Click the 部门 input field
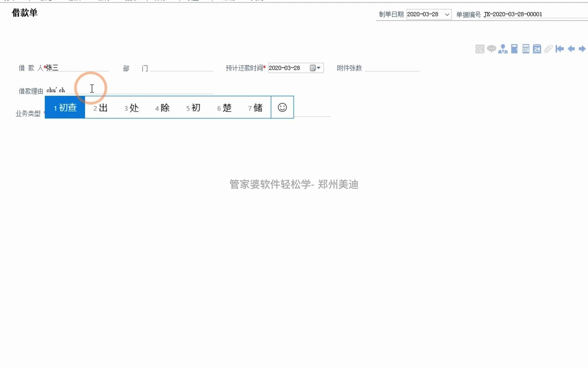The image size is (588, 368). pyautogui.click(x=182, y=68)
